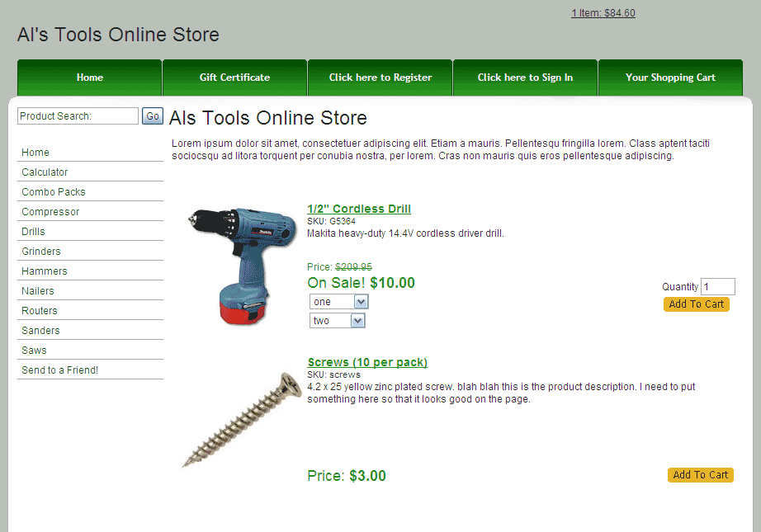Viewport: 761px width, 532px height.
Task: Click the cordless drill product image
Action: click(x=243, y=266)
